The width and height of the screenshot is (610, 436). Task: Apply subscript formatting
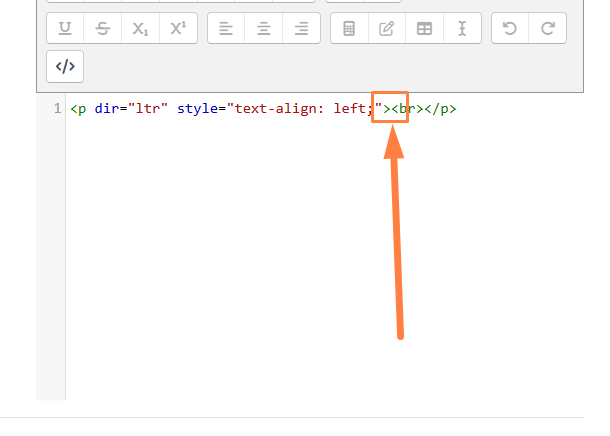[140, 29]
